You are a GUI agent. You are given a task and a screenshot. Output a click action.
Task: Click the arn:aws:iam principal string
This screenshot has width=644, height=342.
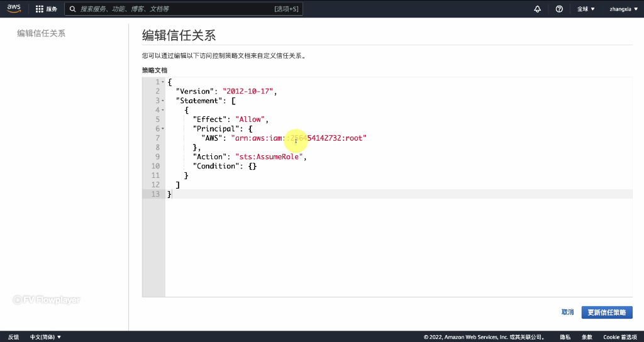(x=299, y=138)
